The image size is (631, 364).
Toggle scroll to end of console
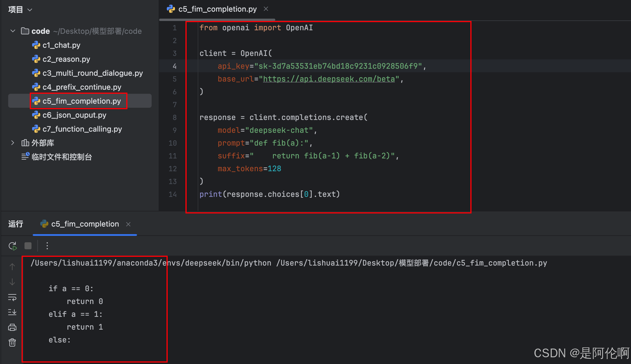[x=12, y=312]
